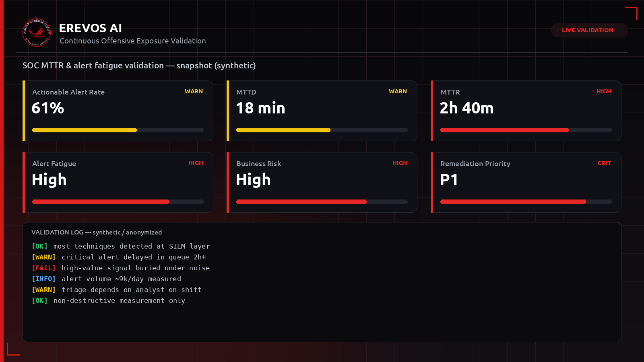Click the WARN badge on Actionable Alert Rate
Viewport: 644px width, 362px height.
[194, 91]
